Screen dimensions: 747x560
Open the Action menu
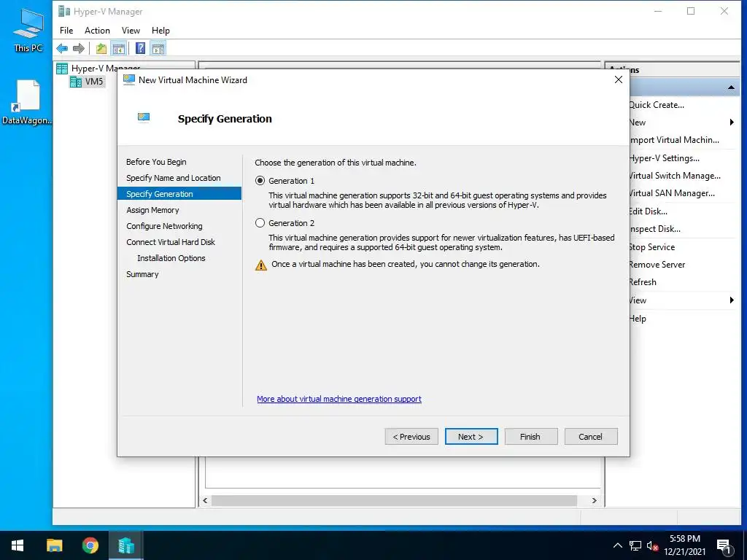point(97,31)
